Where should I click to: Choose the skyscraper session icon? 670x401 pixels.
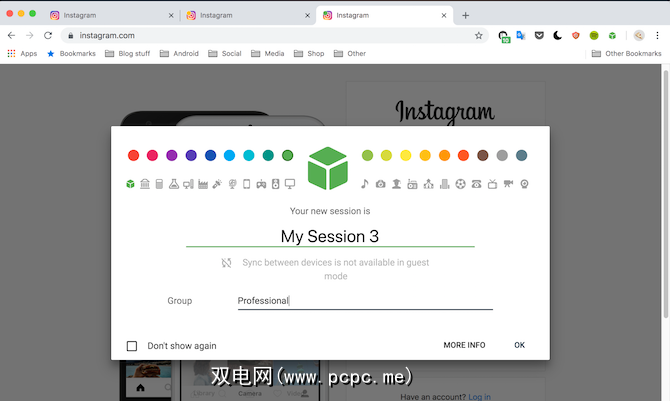coord(444,184)
